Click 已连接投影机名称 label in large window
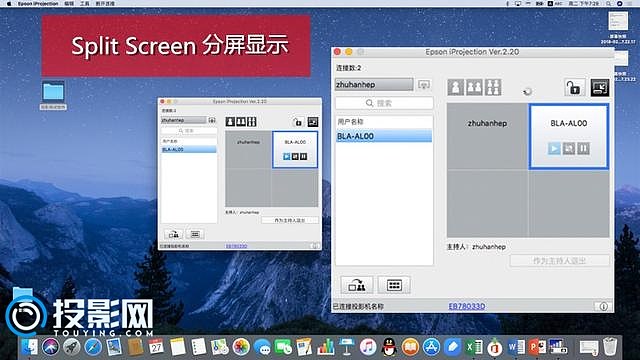 tap(358, 306)
